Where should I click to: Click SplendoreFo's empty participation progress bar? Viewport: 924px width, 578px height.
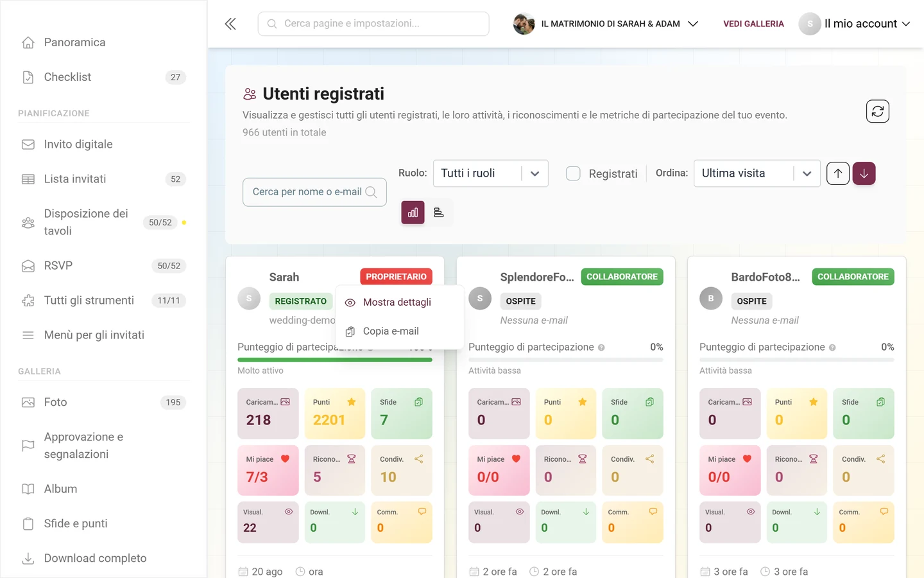coord(566,360)
